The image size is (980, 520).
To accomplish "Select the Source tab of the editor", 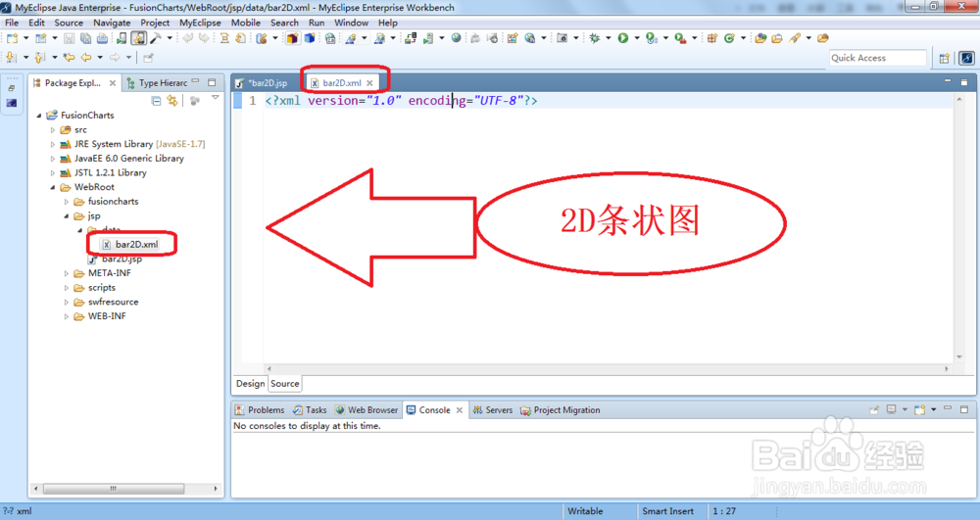I will click(x=285, y=383).
